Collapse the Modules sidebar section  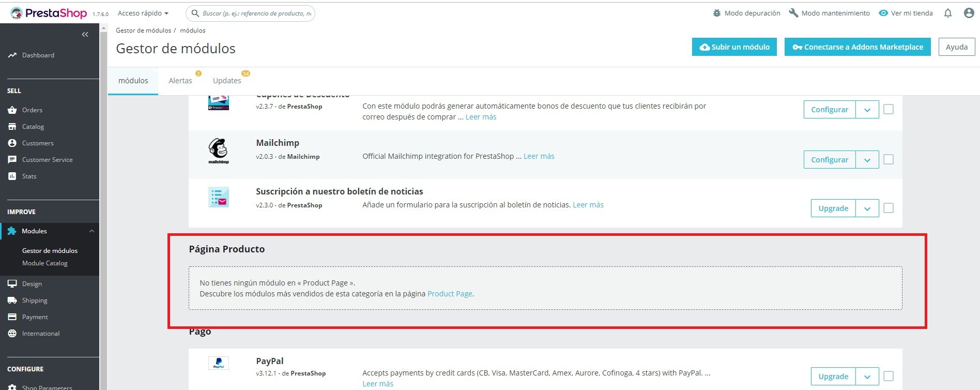91,231
